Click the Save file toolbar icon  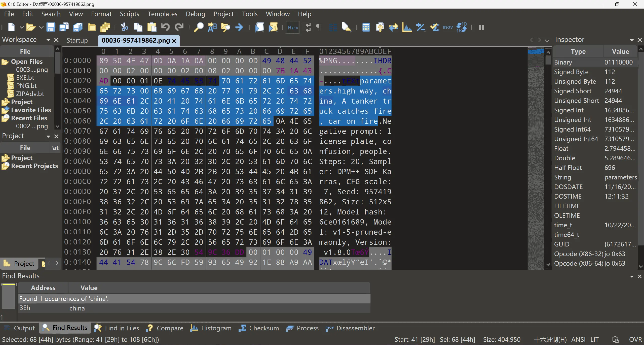click(x=51, y=27)
